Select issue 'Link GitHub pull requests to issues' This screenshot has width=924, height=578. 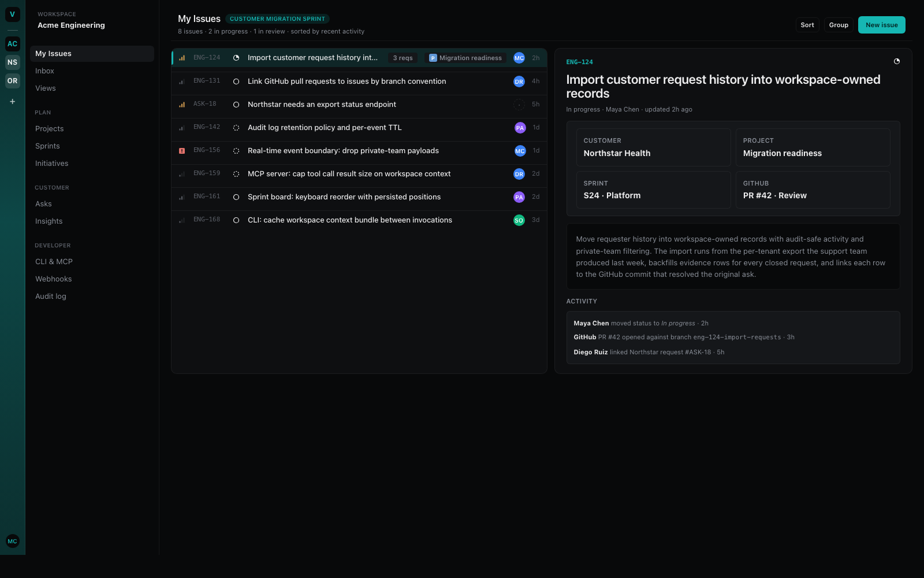[359, 81]
